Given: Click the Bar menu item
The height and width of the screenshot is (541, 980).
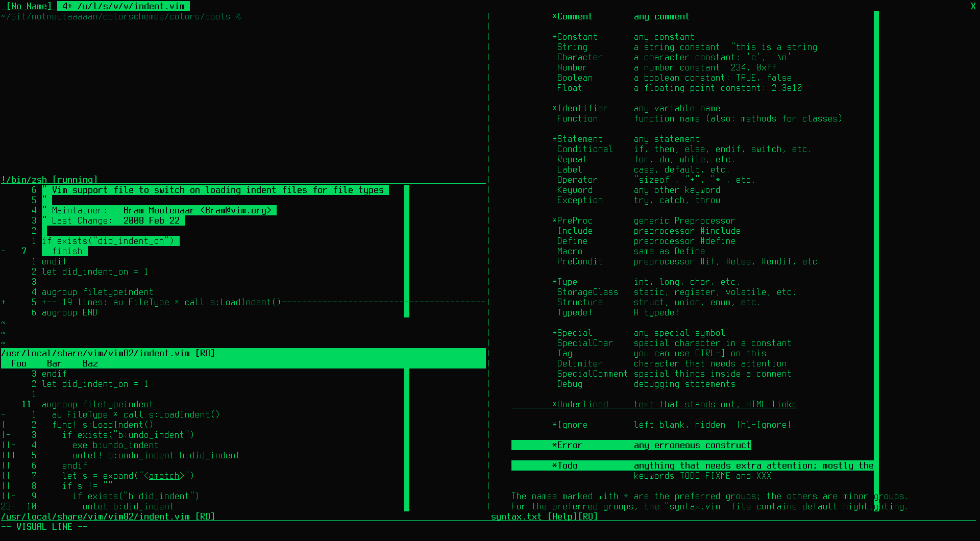Looking at the screenshot, I should pos(54,363).
